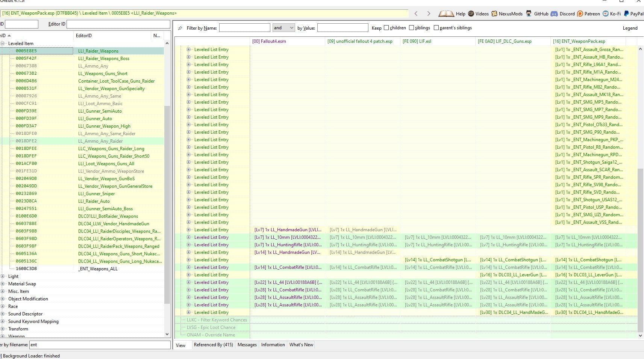Image resolution: width=644 pixels, height=359 pixels.
Task: Switch to the Information tab
Action: tap(273, 345)
